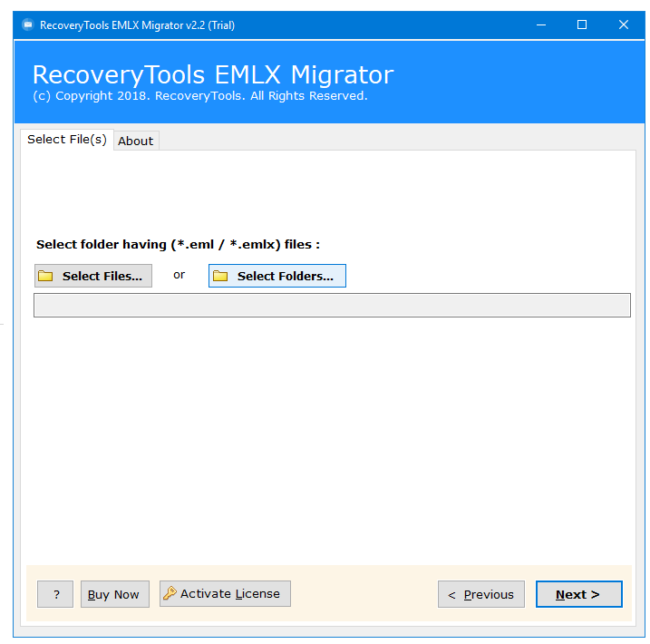
Task: Minimize the EMLX Migrator window
Action: (x=541, y=24)
